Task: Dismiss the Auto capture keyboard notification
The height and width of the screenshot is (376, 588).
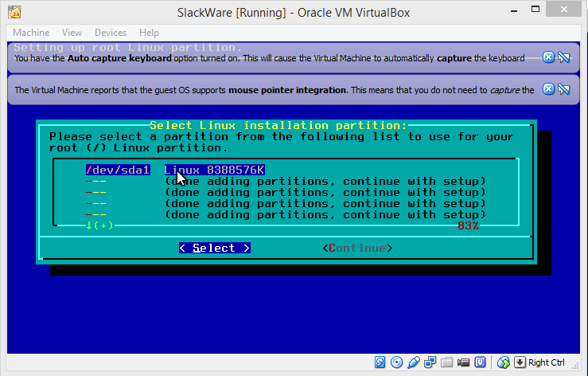Action: point(548,57)
